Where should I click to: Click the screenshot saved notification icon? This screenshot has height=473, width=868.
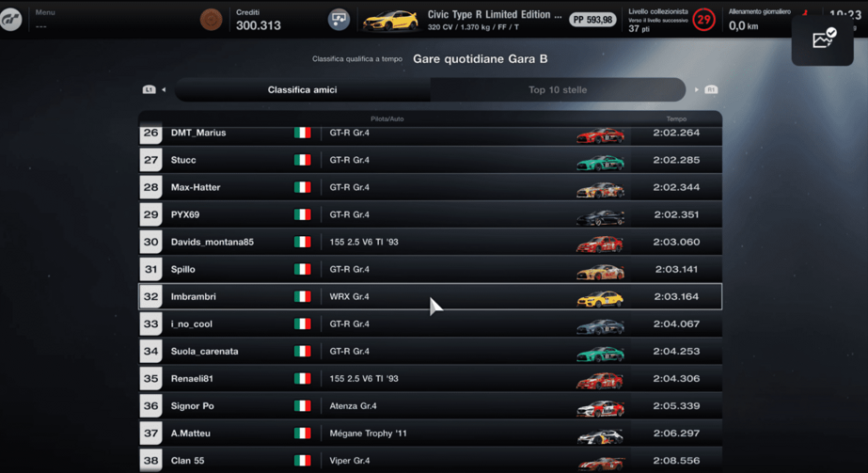point(823,38)
